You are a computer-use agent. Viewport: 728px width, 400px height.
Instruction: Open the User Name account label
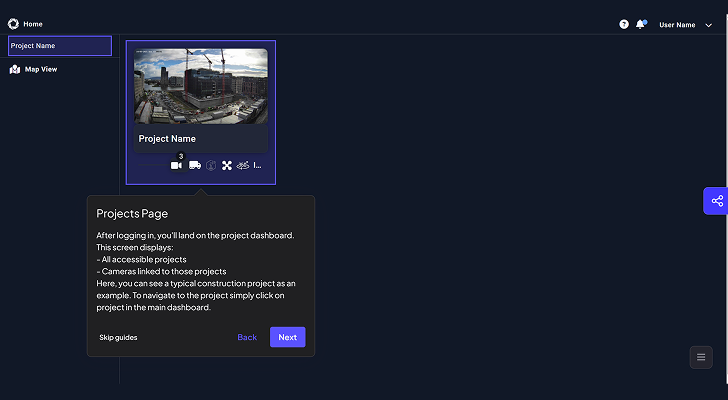[x=677, y=25]
